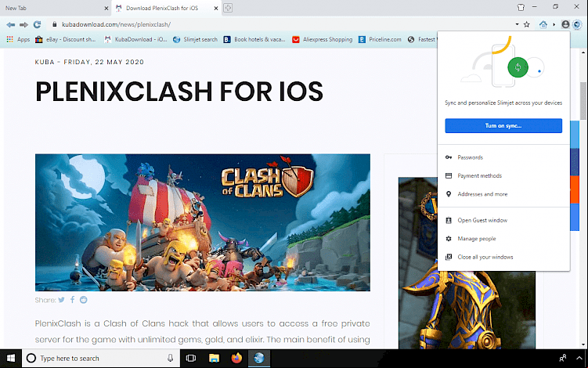Image resolution: width=588 pixels, height=368 pixels.
Task: Open Addresses and more in profile menu
Action: point(503,194)
